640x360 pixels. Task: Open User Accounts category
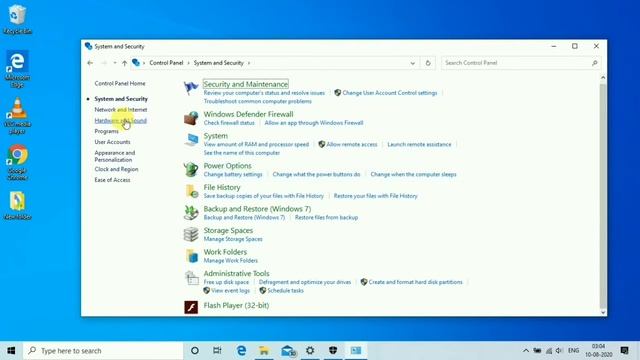[x=112, y=142]
